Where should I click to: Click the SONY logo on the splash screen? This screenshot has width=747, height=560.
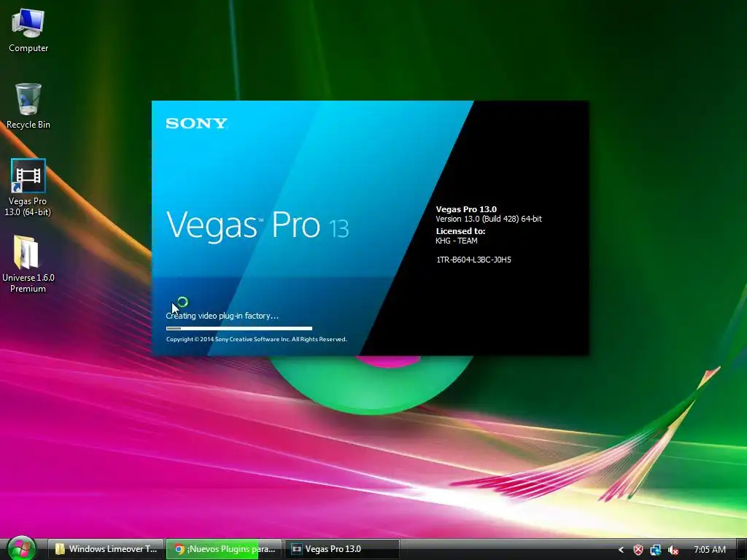[196, 123]
